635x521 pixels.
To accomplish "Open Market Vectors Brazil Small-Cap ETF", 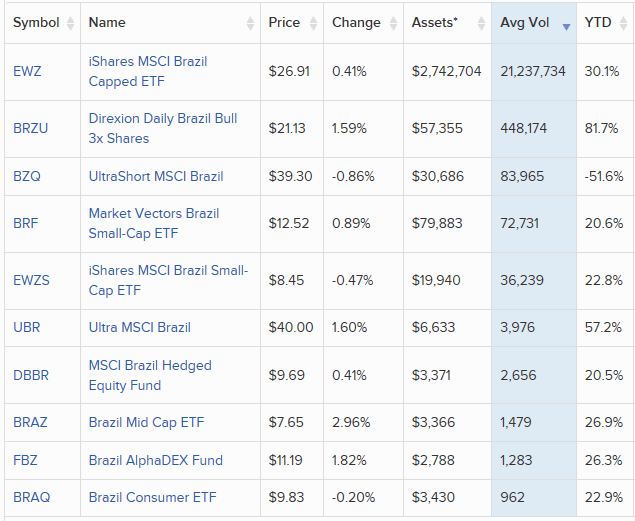I will [154, 223].
